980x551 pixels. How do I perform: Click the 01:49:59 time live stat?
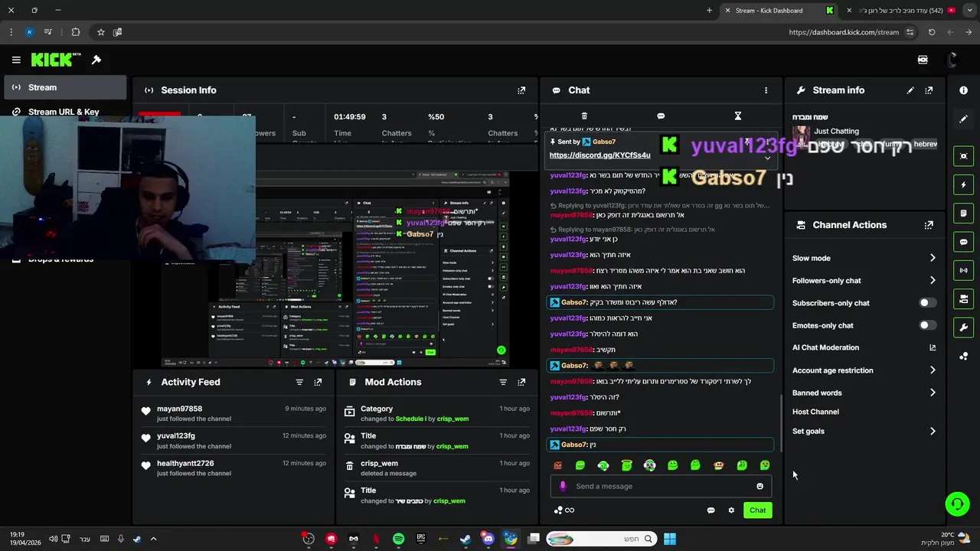click(x=349, y=117)
